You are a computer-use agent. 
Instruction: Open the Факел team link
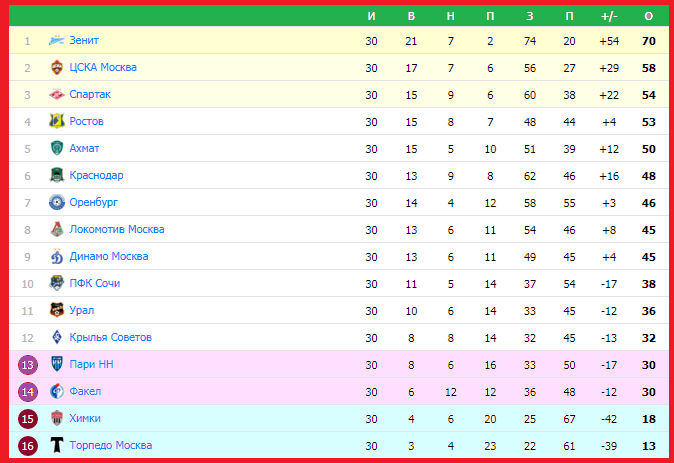(x=85, y=392)
